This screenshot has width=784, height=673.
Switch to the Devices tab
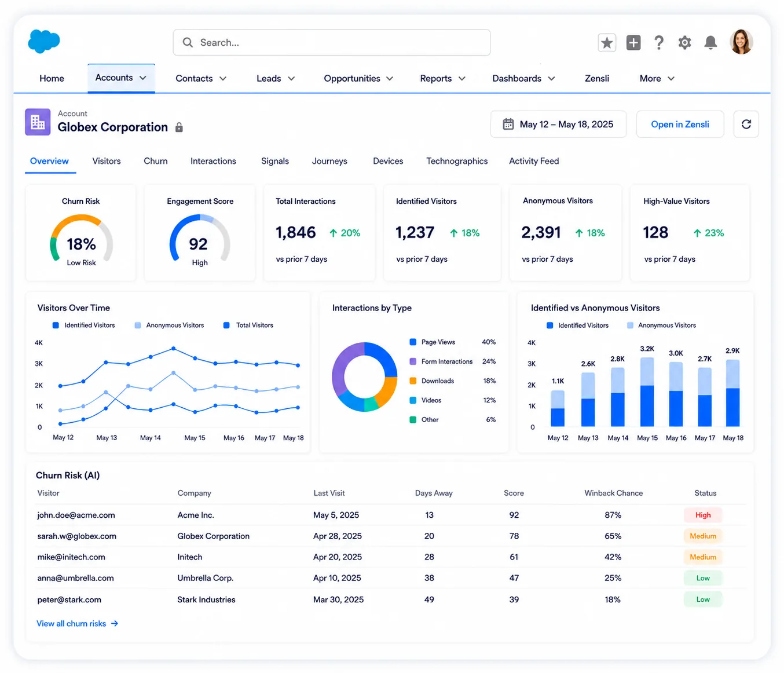tap(388, 161)
